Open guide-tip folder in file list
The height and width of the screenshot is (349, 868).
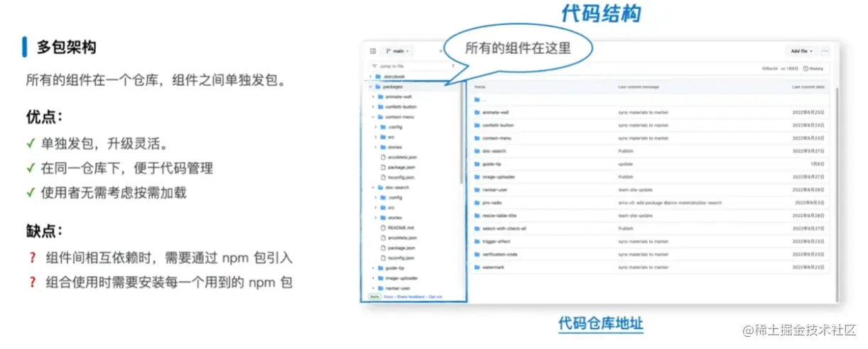tap(492, 164)
